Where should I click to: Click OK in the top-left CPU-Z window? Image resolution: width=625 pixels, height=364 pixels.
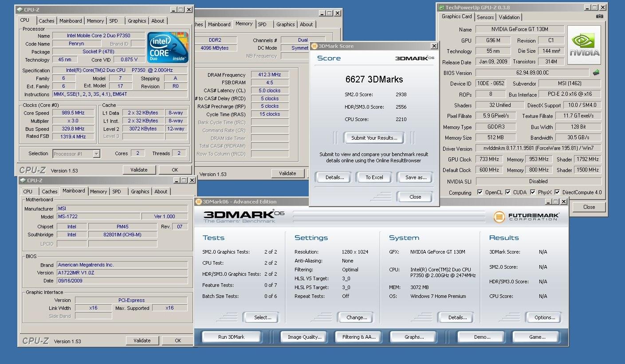(x=175, y=170)
